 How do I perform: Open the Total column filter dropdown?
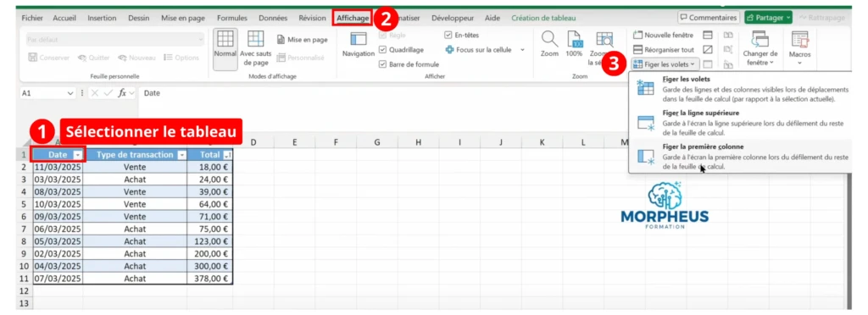click(227, 155)
